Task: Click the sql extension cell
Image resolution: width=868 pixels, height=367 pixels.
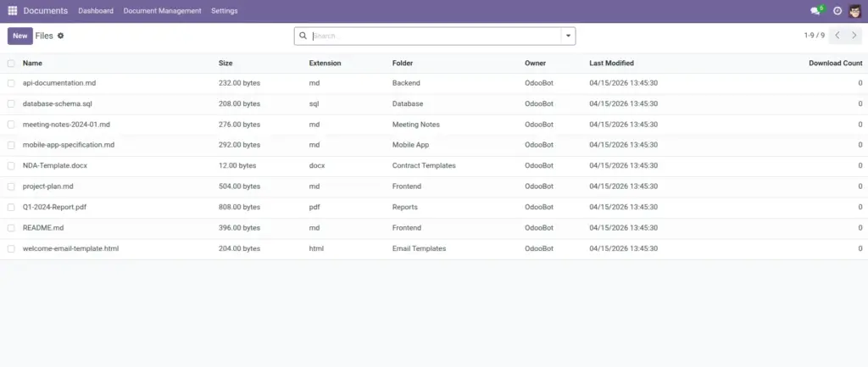Action: (x=314, y=103)
